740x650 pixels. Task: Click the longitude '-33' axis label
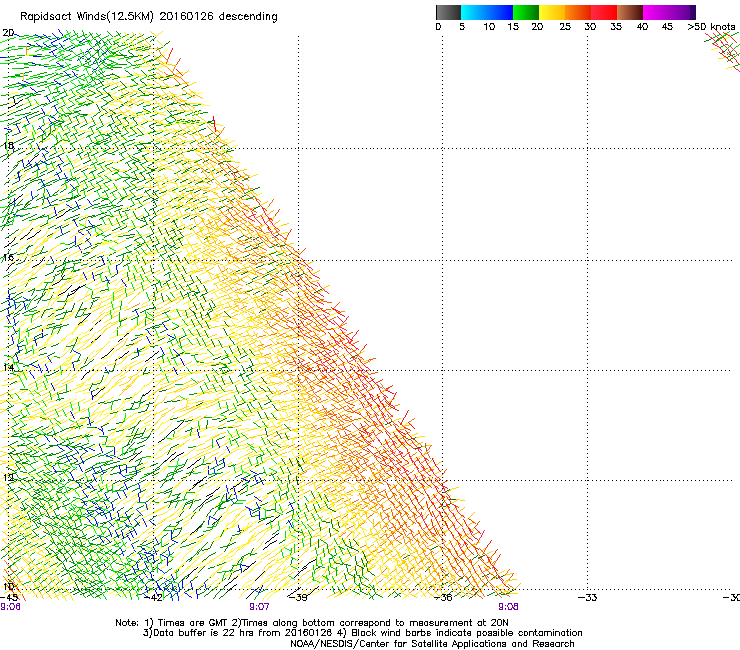(x=588, y=598)
